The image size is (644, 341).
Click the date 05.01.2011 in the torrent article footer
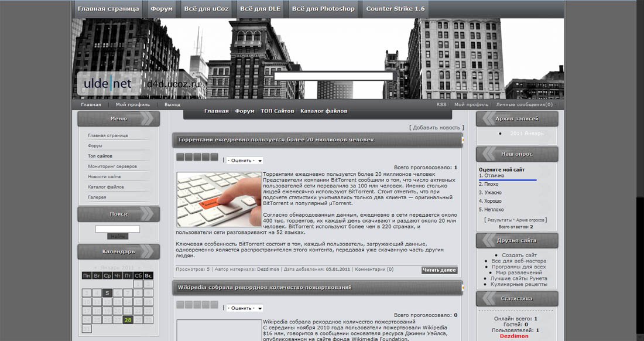point(338,270)
